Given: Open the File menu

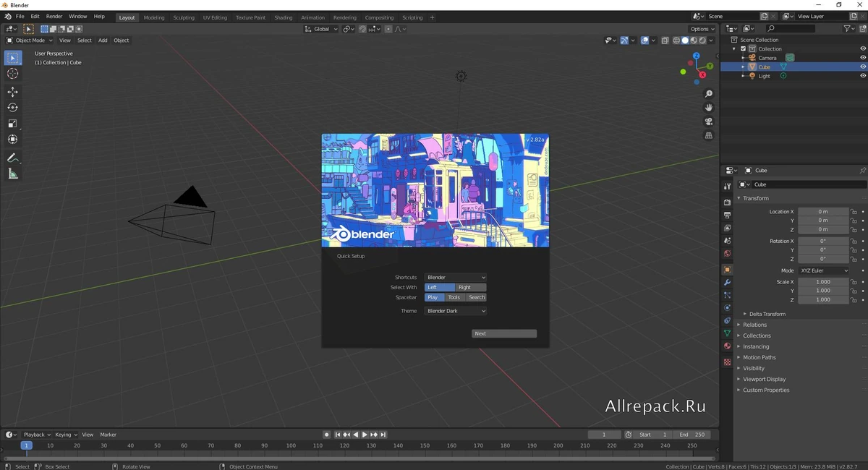Looking at the screenshot, I should pyautogui.click(x=20, y=16).
